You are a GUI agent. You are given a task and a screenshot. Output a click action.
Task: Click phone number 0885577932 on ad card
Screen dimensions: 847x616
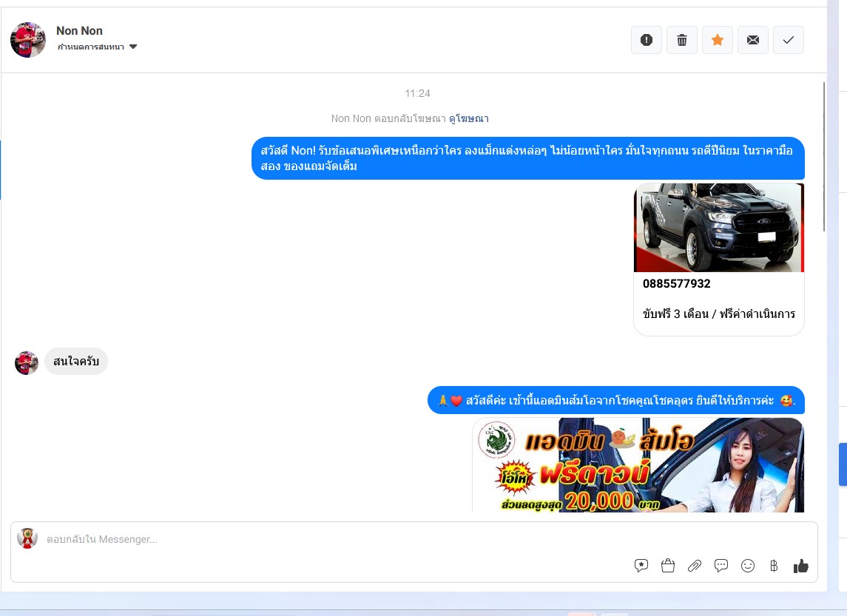pos(676,283)
